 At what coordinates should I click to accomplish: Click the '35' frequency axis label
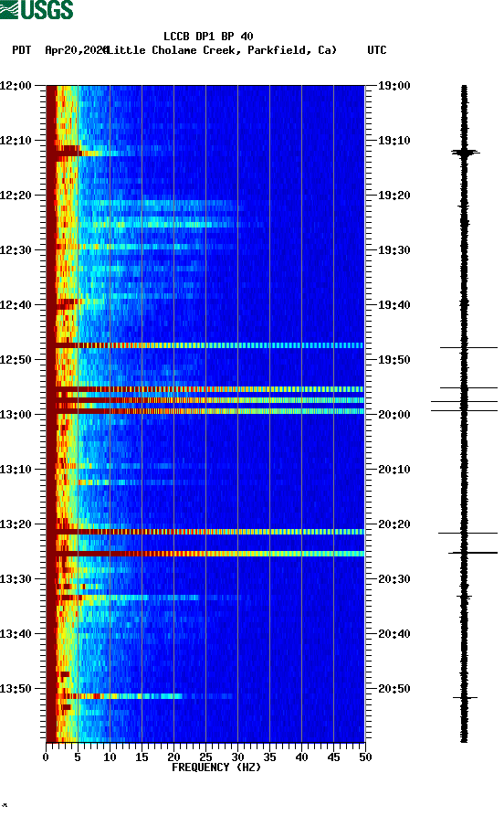269,757
